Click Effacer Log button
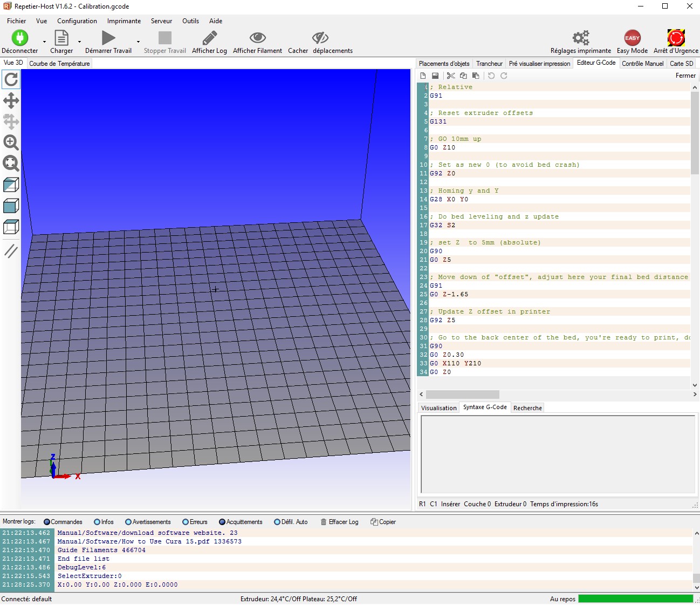Screen dimensions: 700x605 (339, 522)
